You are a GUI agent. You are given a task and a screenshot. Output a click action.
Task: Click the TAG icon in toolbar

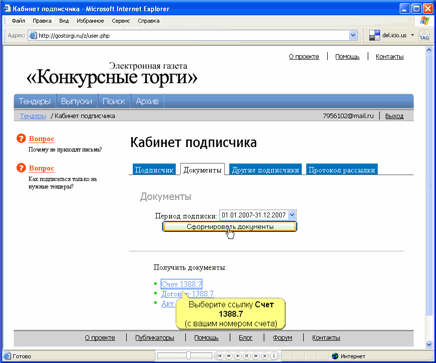(x=424, y=35)
